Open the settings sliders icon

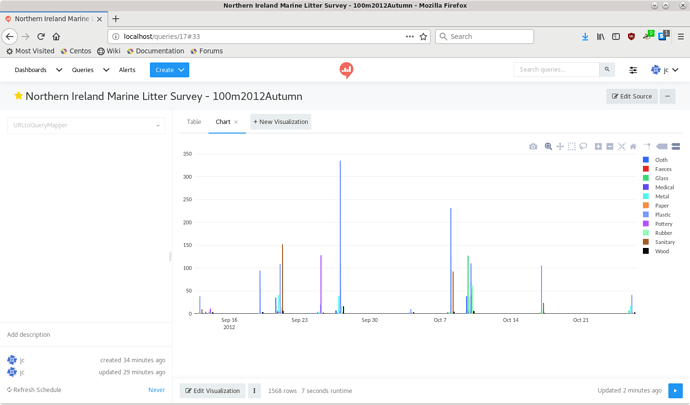633,70
